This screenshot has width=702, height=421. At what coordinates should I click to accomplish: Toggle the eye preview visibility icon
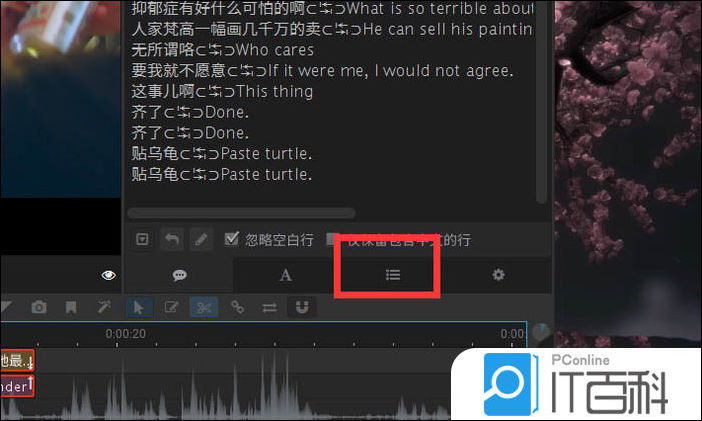point(108,275)
